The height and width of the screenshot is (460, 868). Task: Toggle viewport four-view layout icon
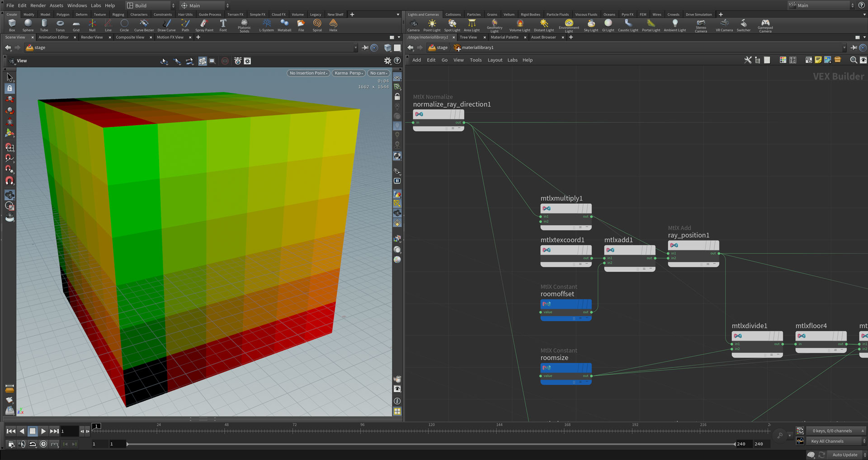397,411
